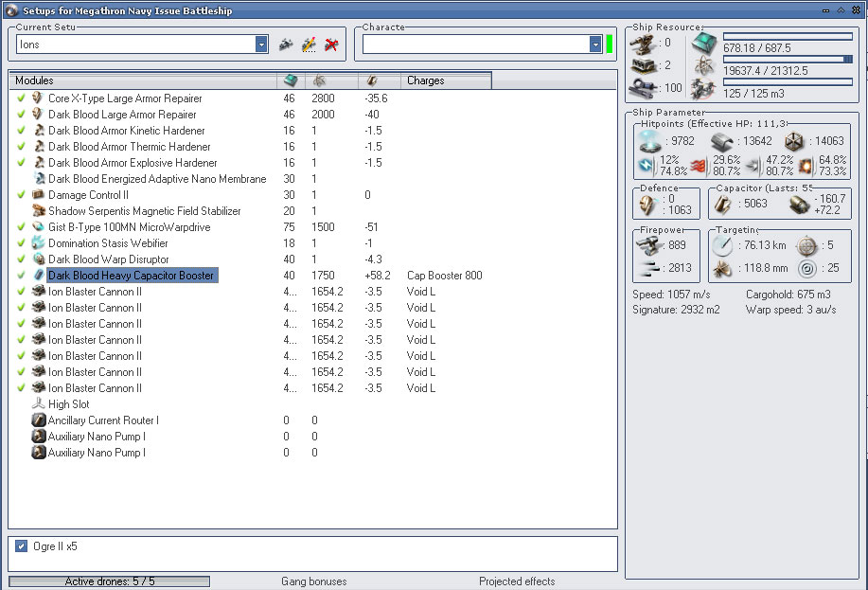The height and width of the screenshot is (590, 868).
Task: Click the turret hardpoints icon in Ship Resources
Action: (644, 44)
